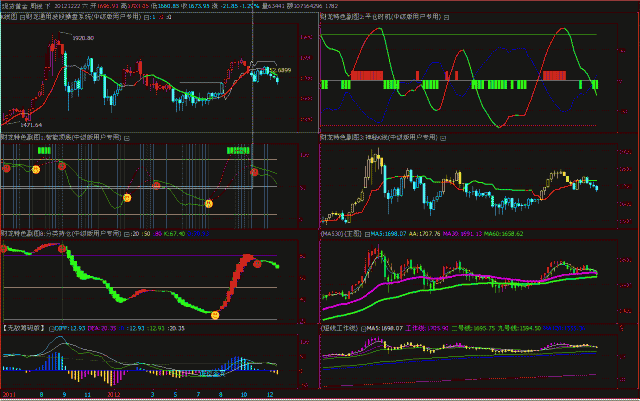Image resolution: width=640 pixels, height=401 pixels.
Task: Click the 2012 label on the time axis
Action: coord(114,395)
